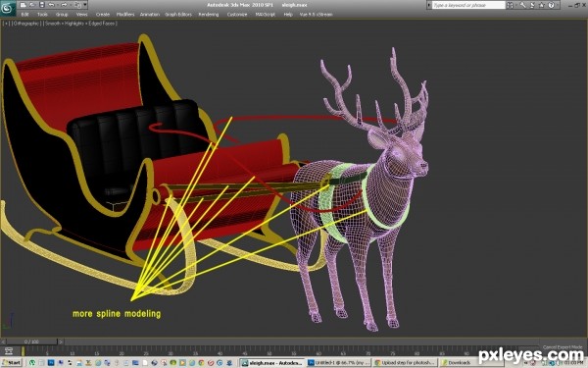Switch to the sleigh.max Autodesk taskbar button
The height and width of the screenshot is (368, 588).
(272, 363)
